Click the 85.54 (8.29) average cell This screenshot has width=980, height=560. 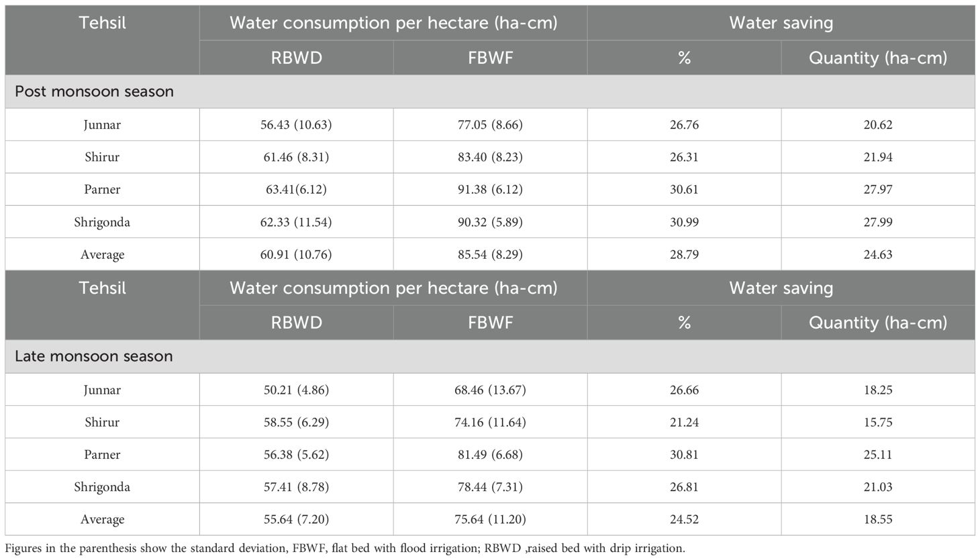(x=490, y=254)
